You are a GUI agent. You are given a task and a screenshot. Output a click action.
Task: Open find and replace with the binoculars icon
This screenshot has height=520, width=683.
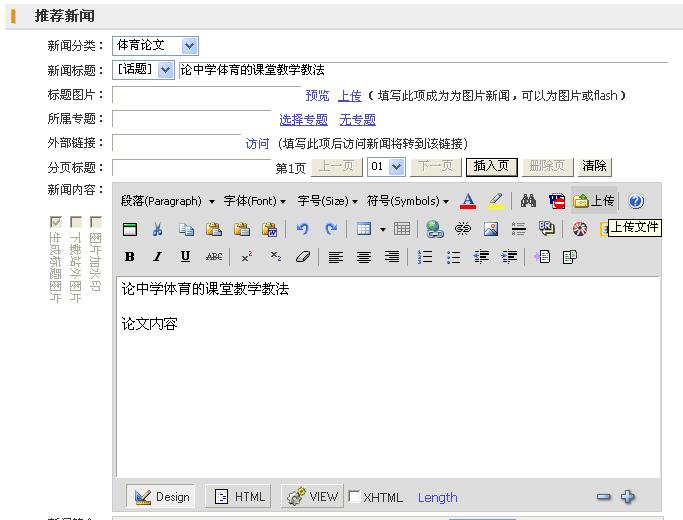tap(528, 201)
